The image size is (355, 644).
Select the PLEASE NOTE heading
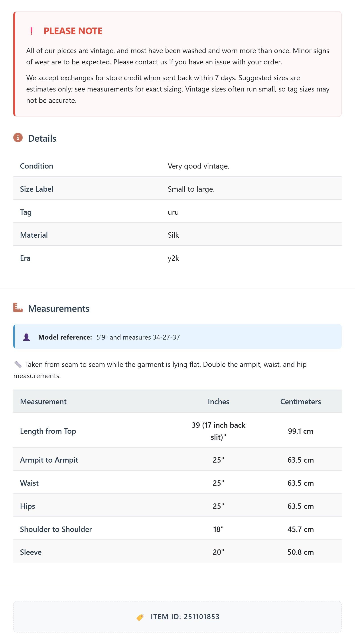[73, 31]
